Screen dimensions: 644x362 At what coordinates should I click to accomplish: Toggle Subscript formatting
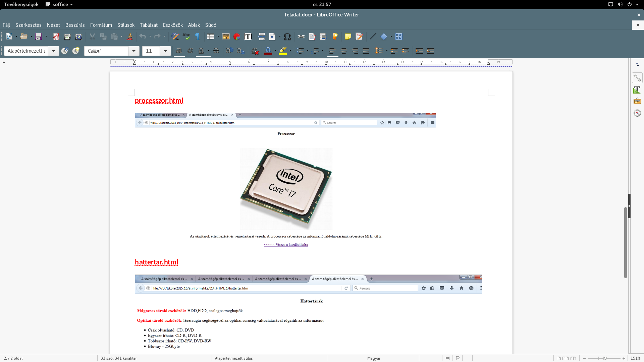[x=240, y=51]
